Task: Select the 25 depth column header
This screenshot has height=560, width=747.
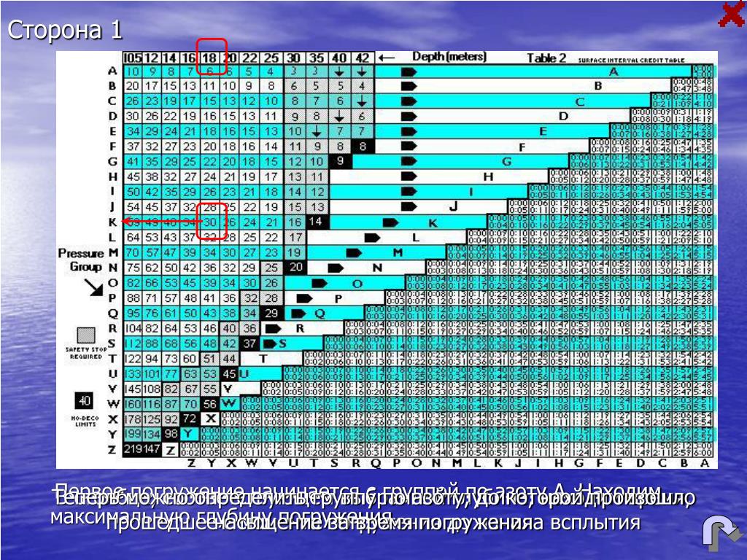Action: 271,58
